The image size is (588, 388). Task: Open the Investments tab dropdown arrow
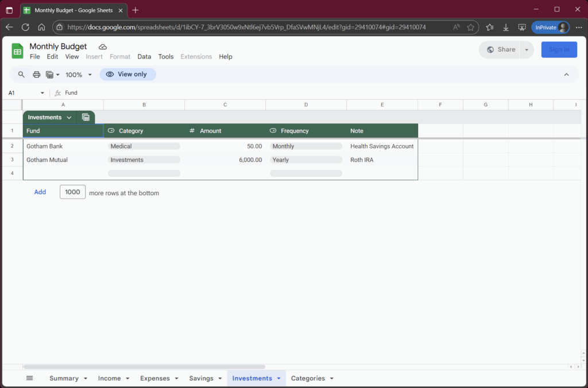click(x=278, y=379)
